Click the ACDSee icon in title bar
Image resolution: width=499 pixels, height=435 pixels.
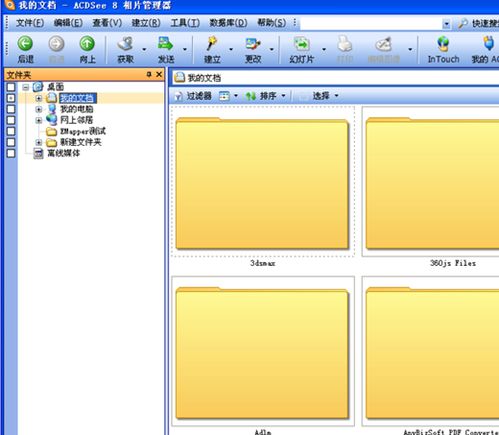point(11,5)
